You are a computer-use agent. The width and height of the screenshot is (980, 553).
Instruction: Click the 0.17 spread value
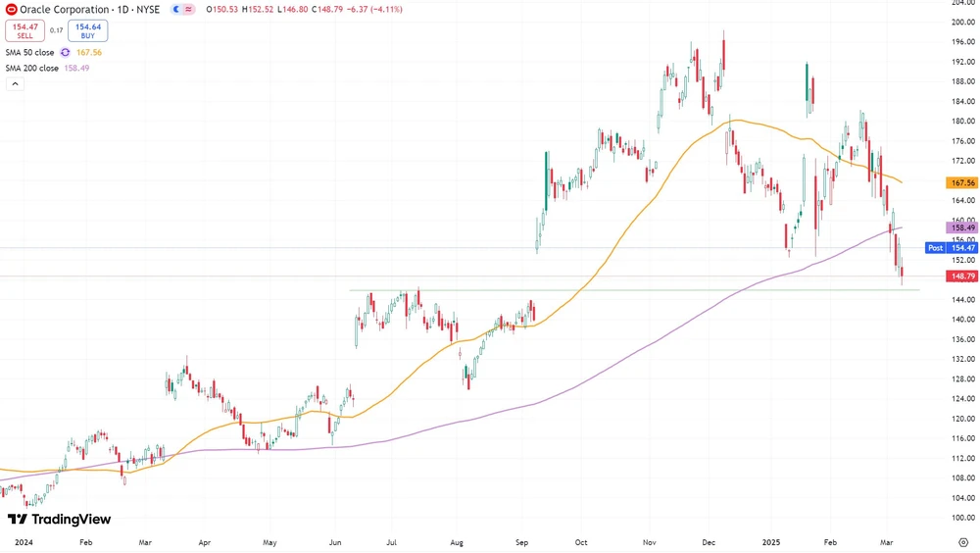pyautogui.click(x=56, y=30)
